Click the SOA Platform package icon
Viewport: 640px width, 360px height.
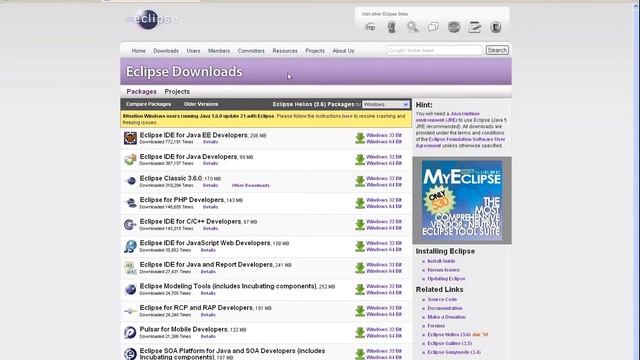pos(130,353)
